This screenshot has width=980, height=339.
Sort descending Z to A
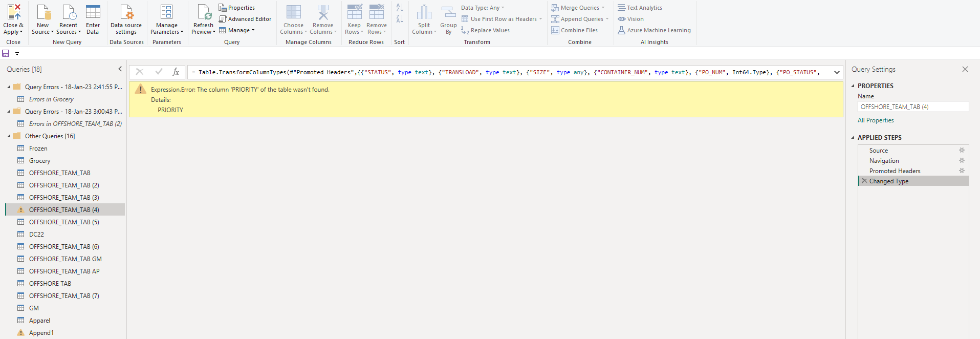coord(400,19)
